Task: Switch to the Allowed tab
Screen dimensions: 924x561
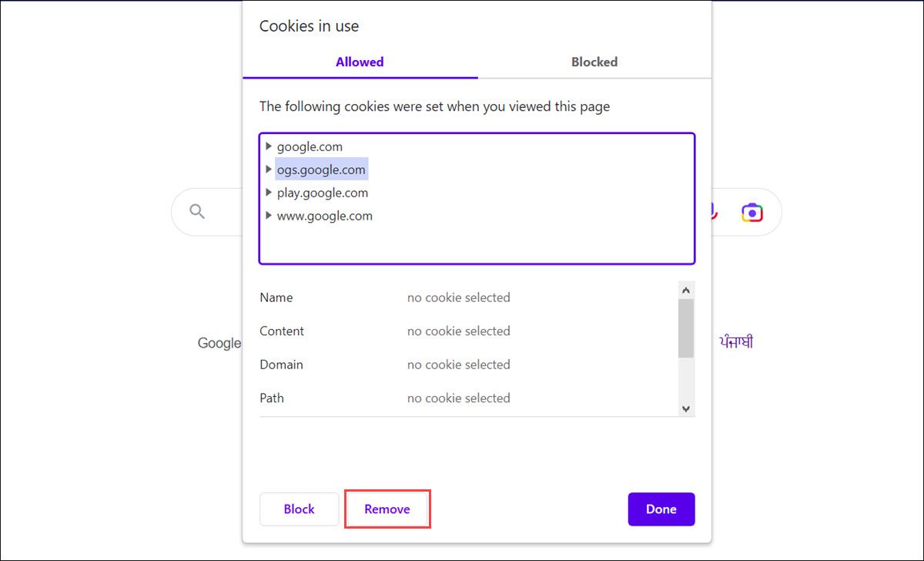Action: coord(360,62)
